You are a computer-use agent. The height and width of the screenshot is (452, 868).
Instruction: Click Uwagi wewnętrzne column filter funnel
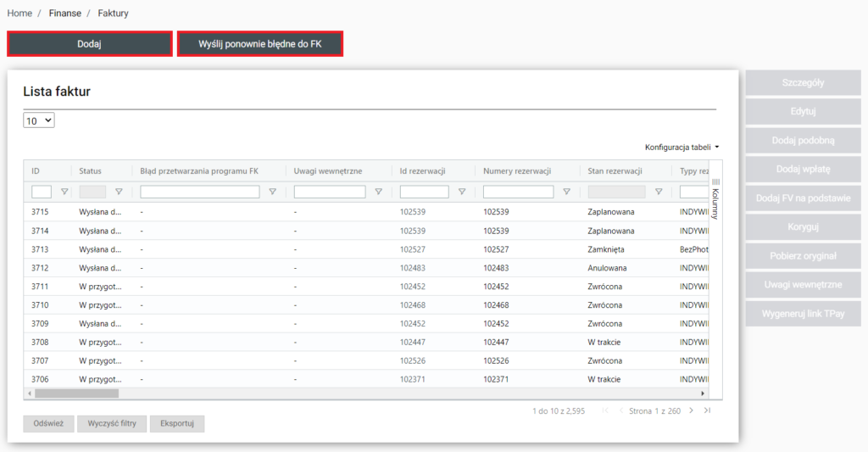[x=378, y=192]
